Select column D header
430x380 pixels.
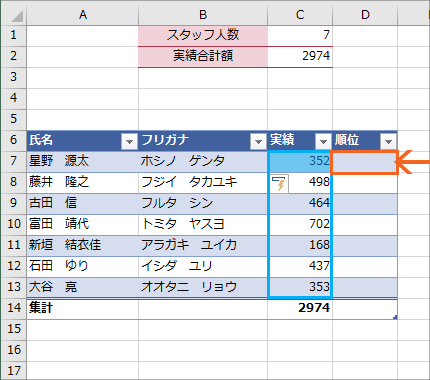click(x=365, y=15)
